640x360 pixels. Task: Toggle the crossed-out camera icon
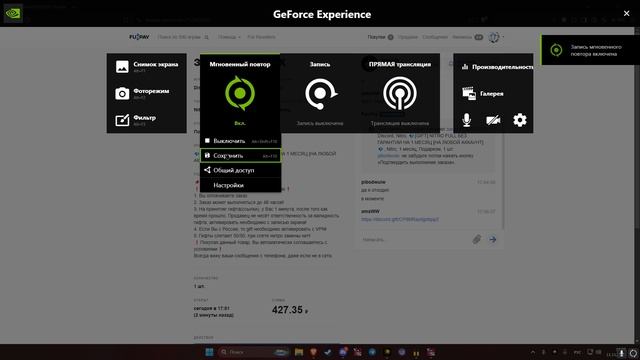tap(493, 120)
